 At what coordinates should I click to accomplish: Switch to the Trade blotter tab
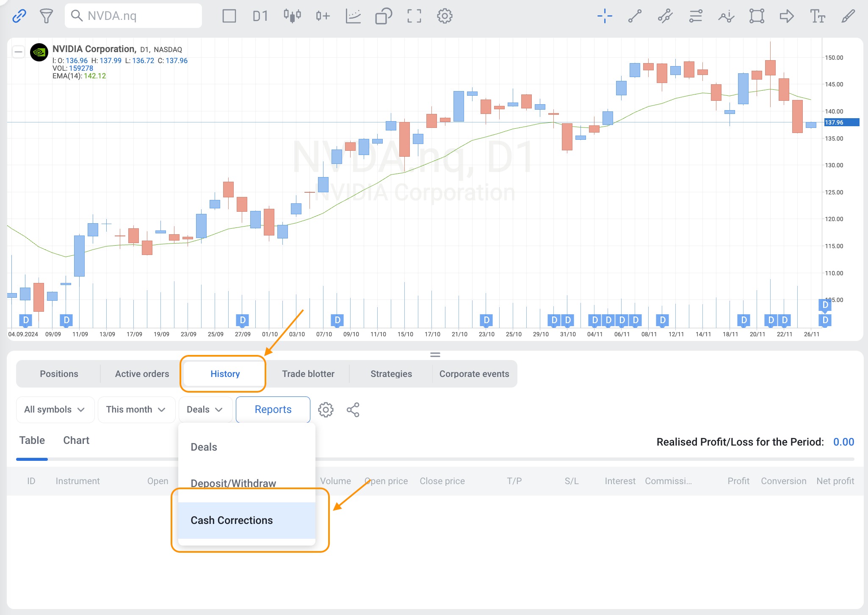pyautogui.click(x=308, y=374)
